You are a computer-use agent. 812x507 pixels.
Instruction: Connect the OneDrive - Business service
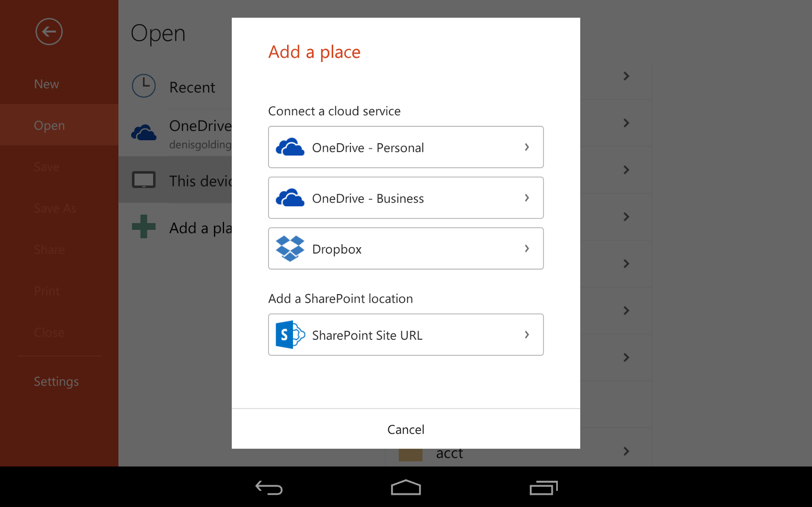coord(406,198)
